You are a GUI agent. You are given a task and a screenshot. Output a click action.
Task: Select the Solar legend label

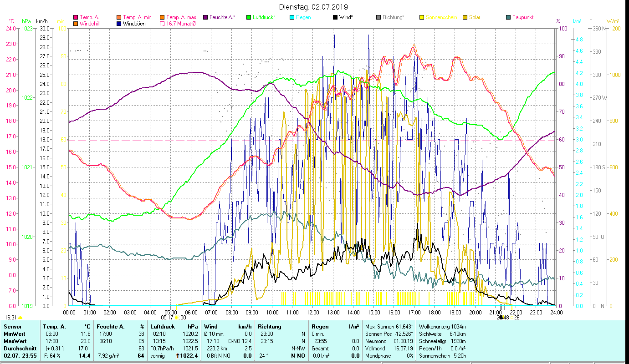pos(475,18)
